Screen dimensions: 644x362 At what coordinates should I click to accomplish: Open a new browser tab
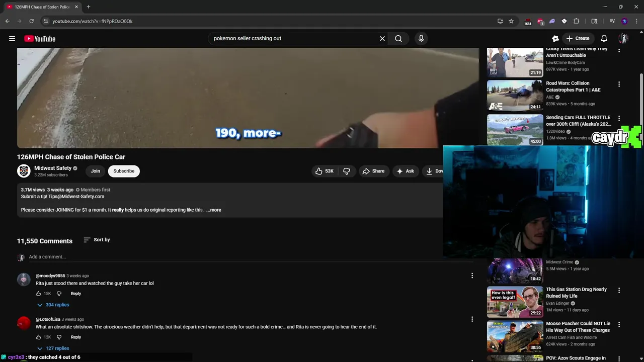pos(88,7)
